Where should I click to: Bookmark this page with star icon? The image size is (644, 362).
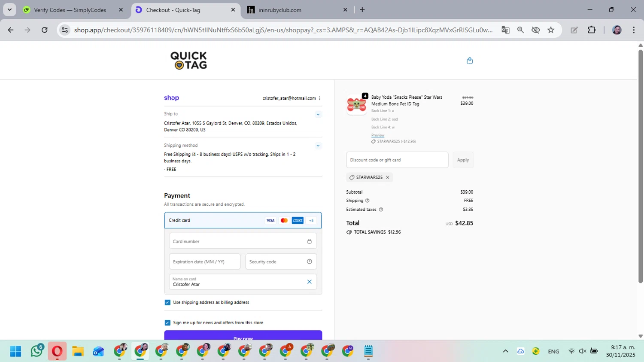click(x=551, y=30)
